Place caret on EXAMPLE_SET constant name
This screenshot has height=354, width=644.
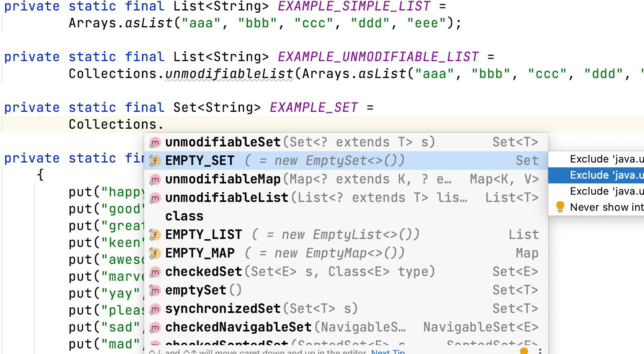pos(314,108)
